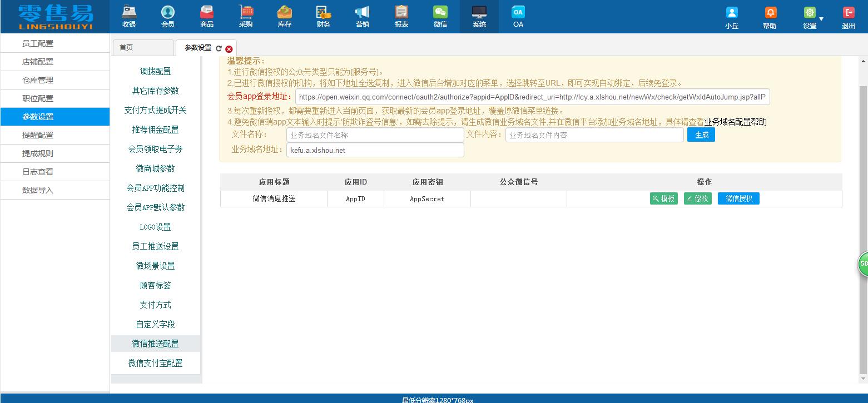The image size is (868, 403).
Task: Open the 微信 WeChat module icon
Action: pyautogui.click(x=440, y=15)
